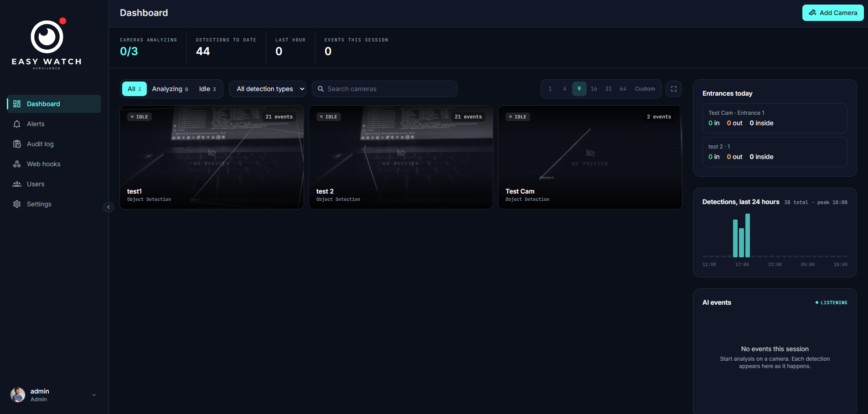The width and height of the screenshot is (868, 414).
Task: Set grid layout to 1 camera
Action: click(x=550, y=89)
